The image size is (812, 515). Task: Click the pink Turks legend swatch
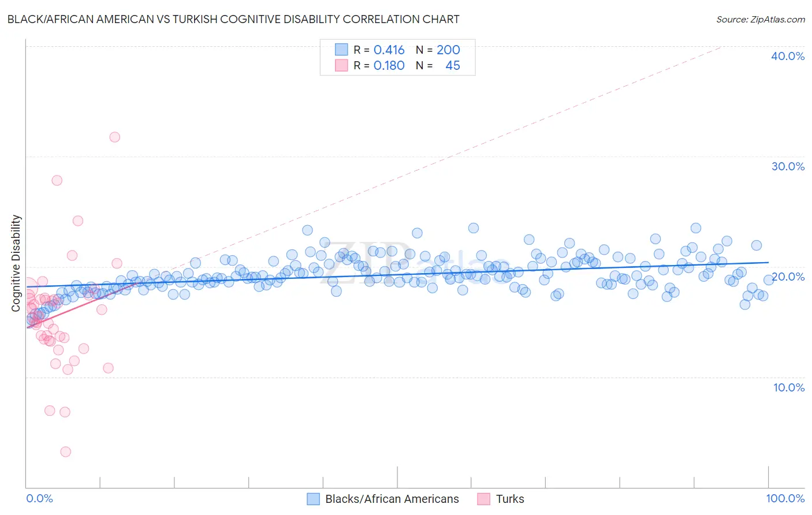(484, 499)
